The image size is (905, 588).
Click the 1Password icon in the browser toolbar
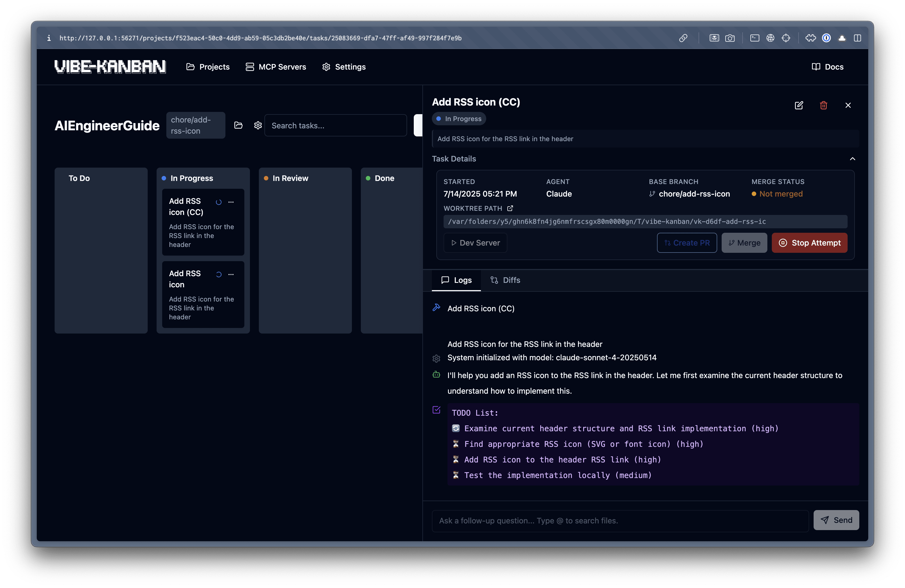pyautogui.click(x=826, y=38)
